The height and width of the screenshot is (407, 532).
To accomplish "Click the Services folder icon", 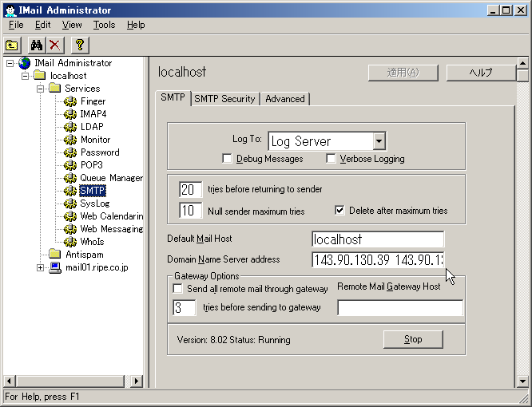I will pos(54,88).
